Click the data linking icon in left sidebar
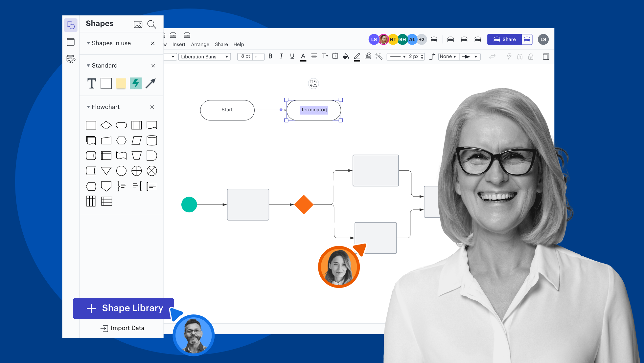644x363 pixels. pos(71,59)
